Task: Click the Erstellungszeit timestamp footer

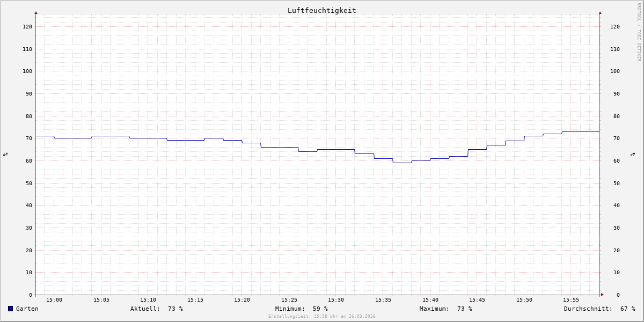Action: 322,317
